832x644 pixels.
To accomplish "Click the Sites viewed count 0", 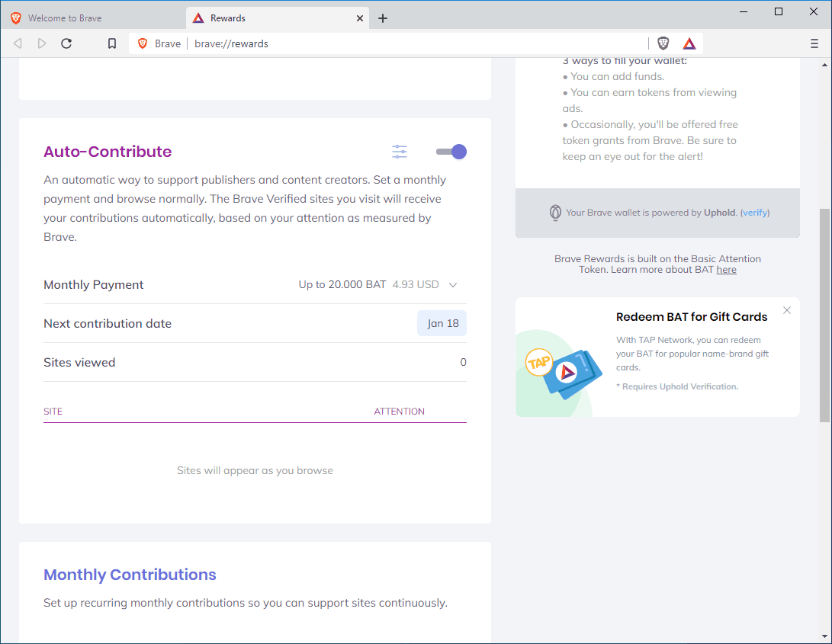I will pyautogui.click(x=463, y=362).
